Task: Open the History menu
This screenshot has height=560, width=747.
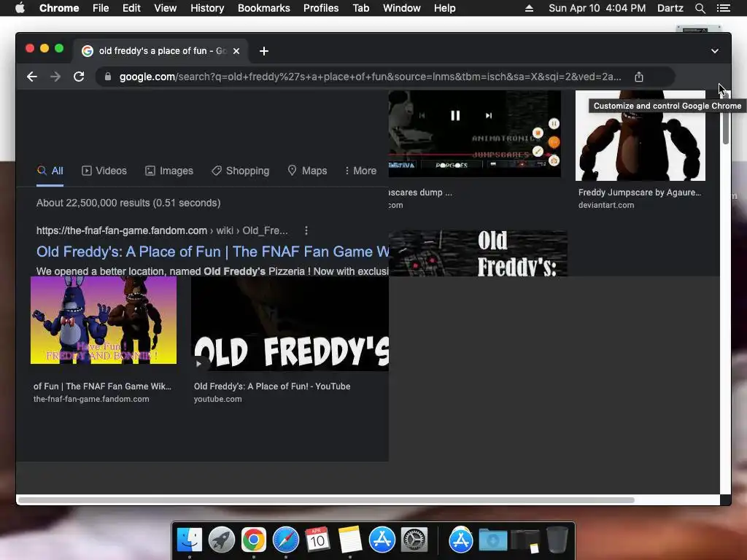Action: coord(207,8)
